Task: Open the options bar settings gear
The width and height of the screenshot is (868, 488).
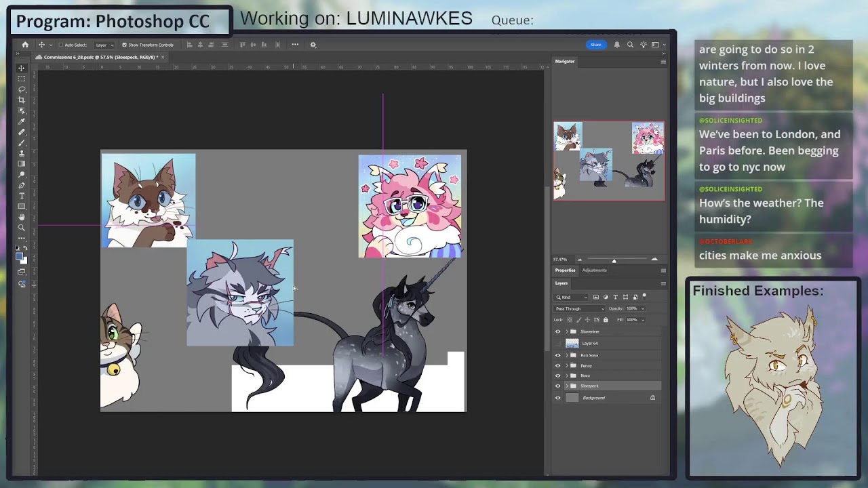Action: (313, 45)
